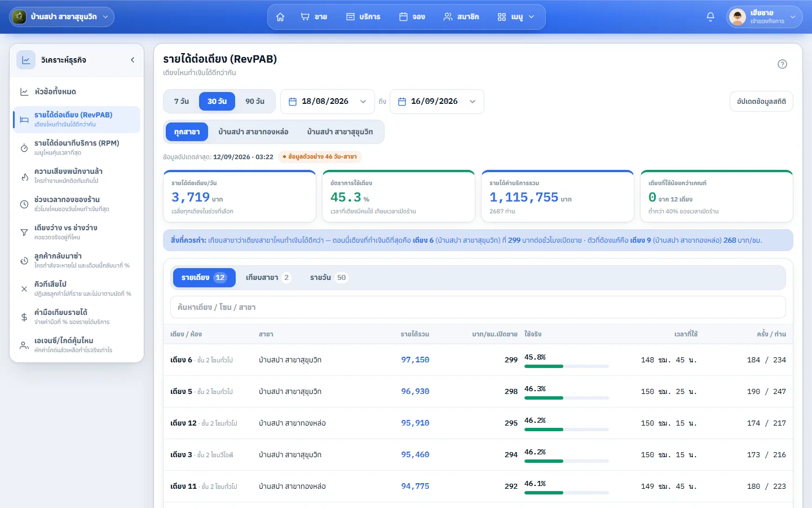Click the clock icon for peak hours

pos(24,204)
